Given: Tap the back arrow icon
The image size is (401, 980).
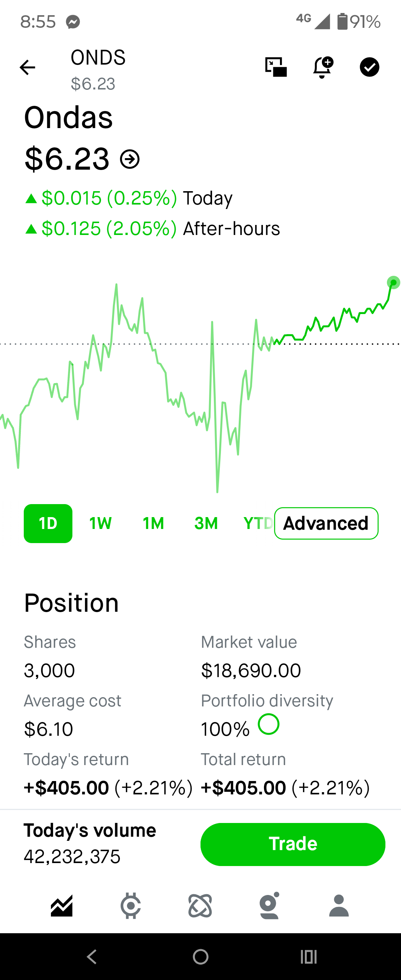Looking at the screenshot, I should click(x=27, y=68).
